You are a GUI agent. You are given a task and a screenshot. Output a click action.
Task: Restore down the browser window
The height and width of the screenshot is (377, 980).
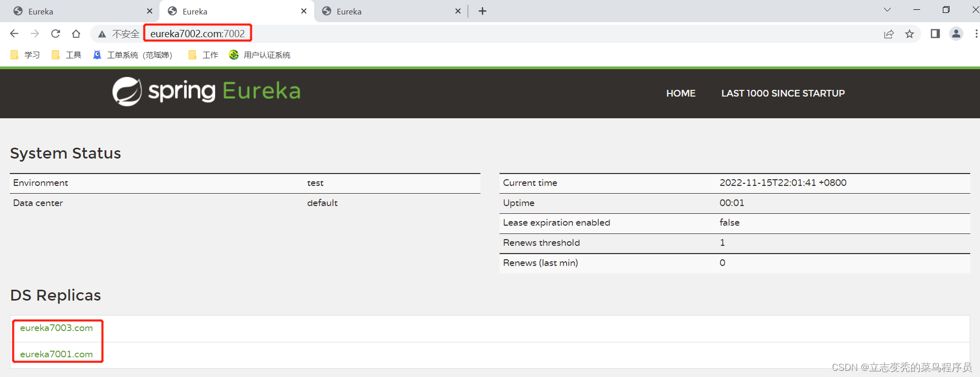(x=946, y=10)
